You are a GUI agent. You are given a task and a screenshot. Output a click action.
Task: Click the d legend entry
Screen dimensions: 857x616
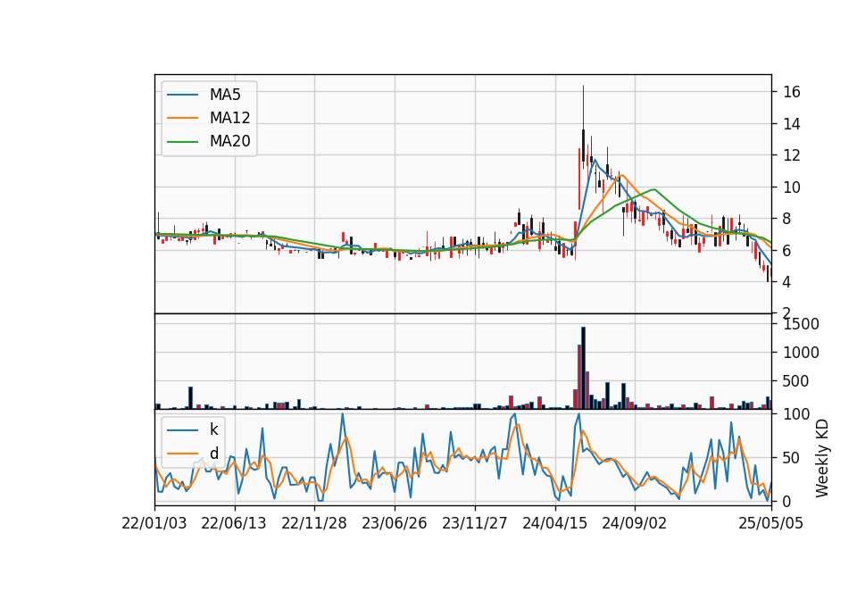click(214, 454)
